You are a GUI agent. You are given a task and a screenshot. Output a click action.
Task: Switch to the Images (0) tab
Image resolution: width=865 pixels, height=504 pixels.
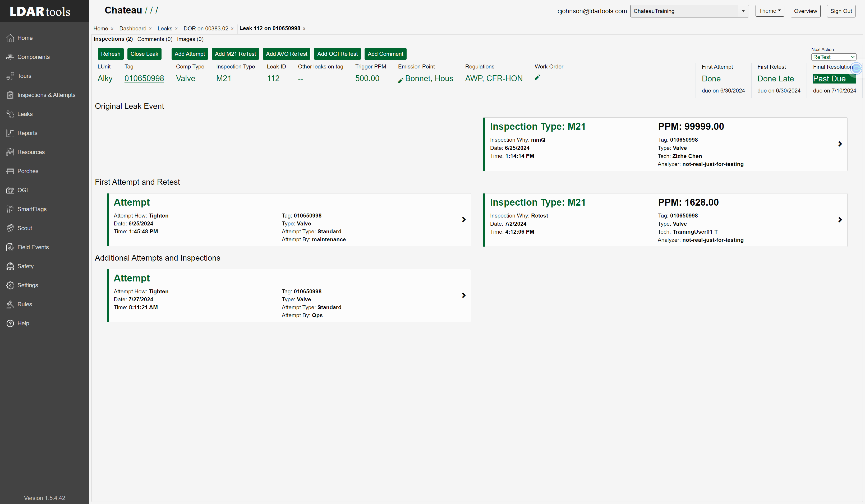tap(190, 39)
